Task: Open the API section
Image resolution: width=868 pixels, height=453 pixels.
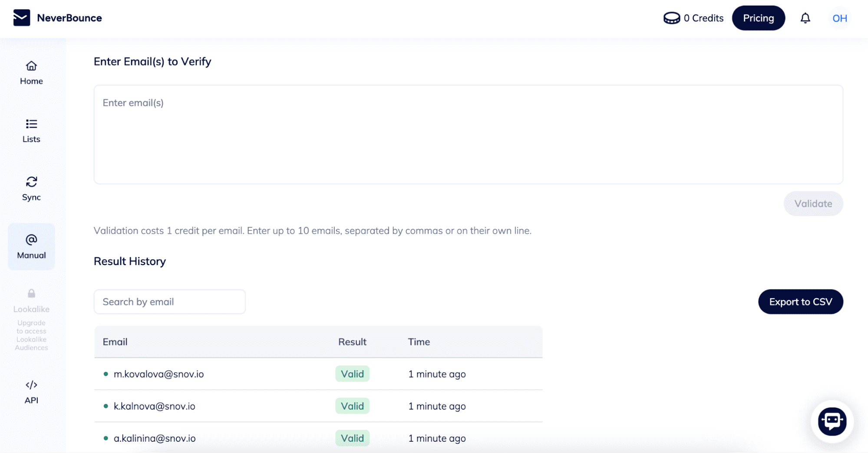Action: pos(31,391)
